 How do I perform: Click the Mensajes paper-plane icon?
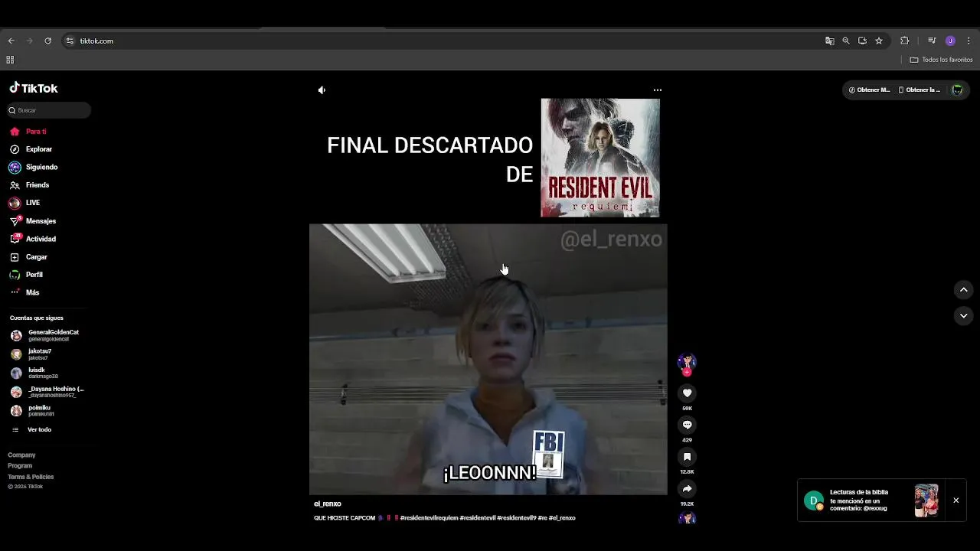pyautogui.click(x=15, y=221)
